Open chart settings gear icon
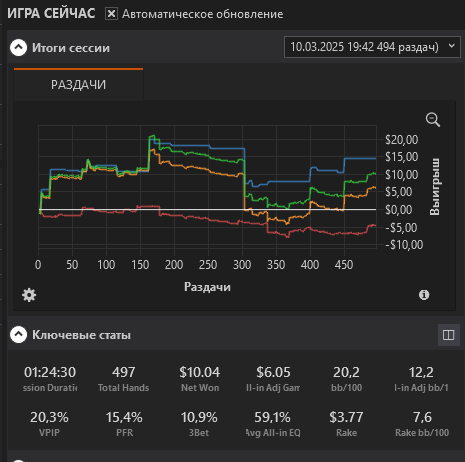This screenshot has height=462, width=465. tap(29, 295)
